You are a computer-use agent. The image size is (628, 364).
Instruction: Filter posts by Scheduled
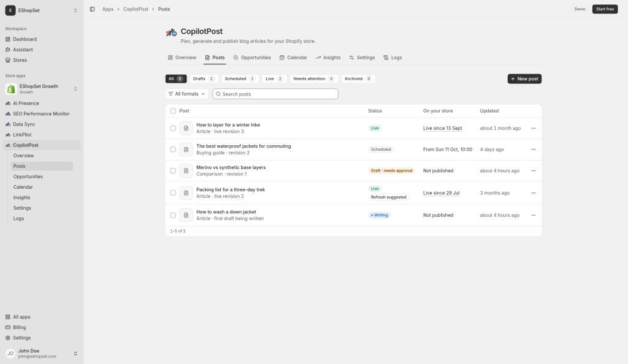[x=240, y=79]
